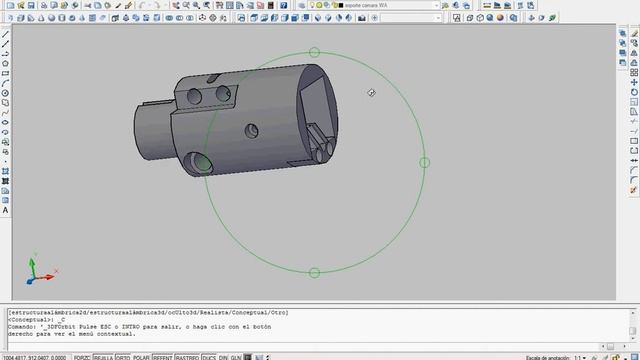Select the Sphere solid tool
640x360 pixels.
tap(51, 18)
